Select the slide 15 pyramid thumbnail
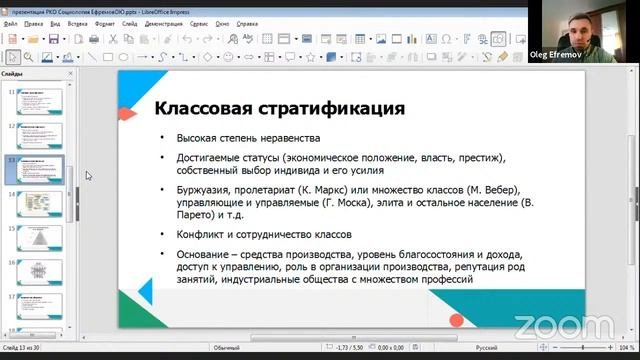640x360 pixels. click(40, 238)
